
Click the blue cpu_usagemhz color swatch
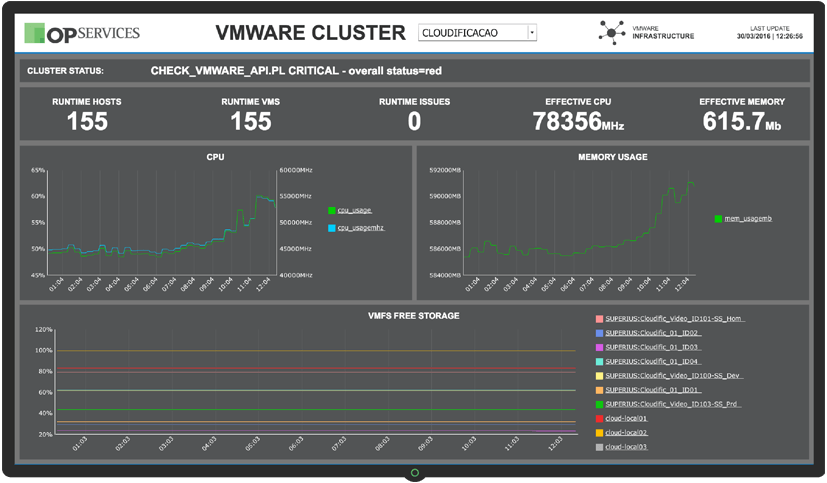tap(332, 228)
